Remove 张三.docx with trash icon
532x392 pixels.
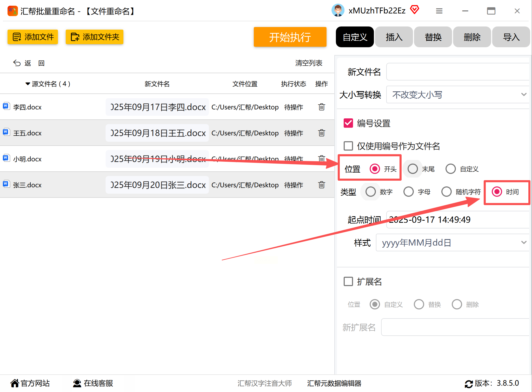pyautogui.click(x=322, y=185)
